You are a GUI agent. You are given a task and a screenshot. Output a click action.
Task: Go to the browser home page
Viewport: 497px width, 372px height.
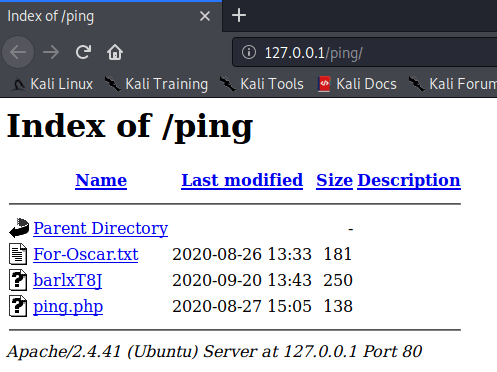(x=115, y=52)
